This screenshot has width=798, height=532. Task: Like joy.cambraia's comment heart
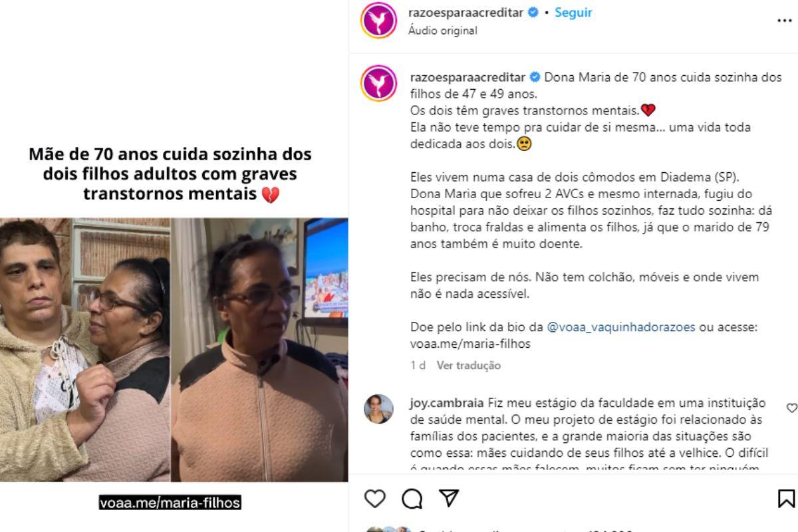click(x=791, y=408)
